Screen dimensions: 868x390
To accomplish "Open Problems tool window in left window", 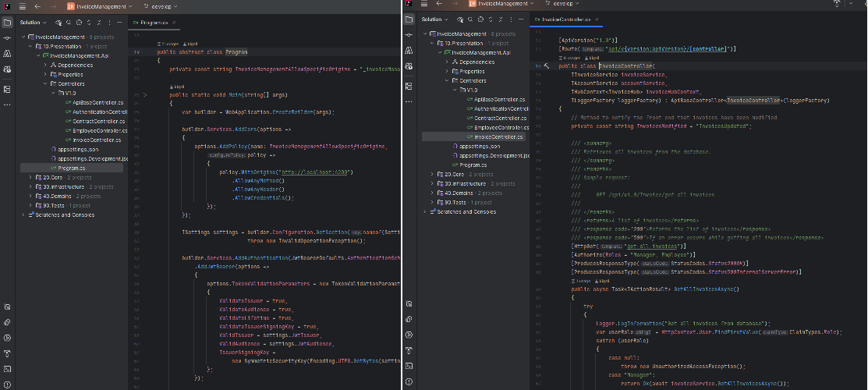I will [x=7, y=385].
